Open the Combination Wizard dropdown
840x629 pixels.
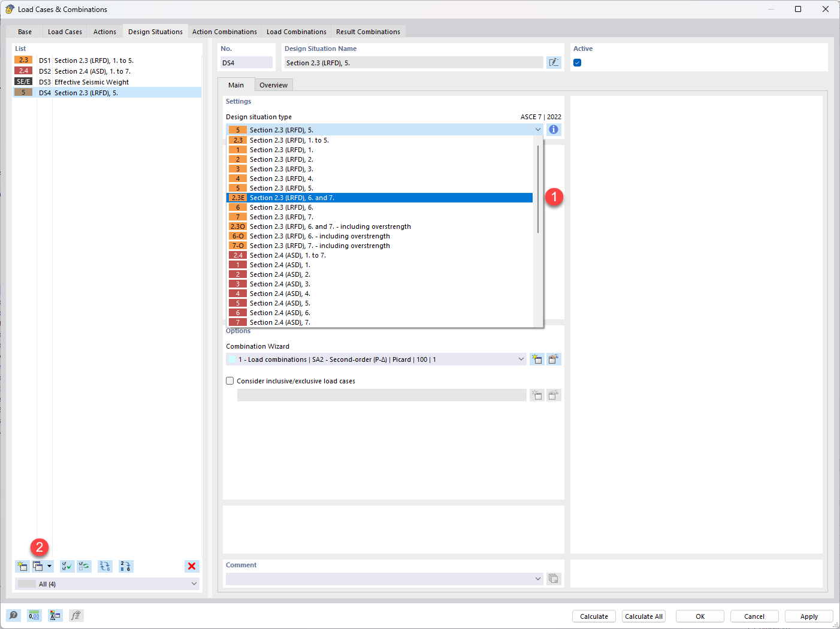coord(521,359)
